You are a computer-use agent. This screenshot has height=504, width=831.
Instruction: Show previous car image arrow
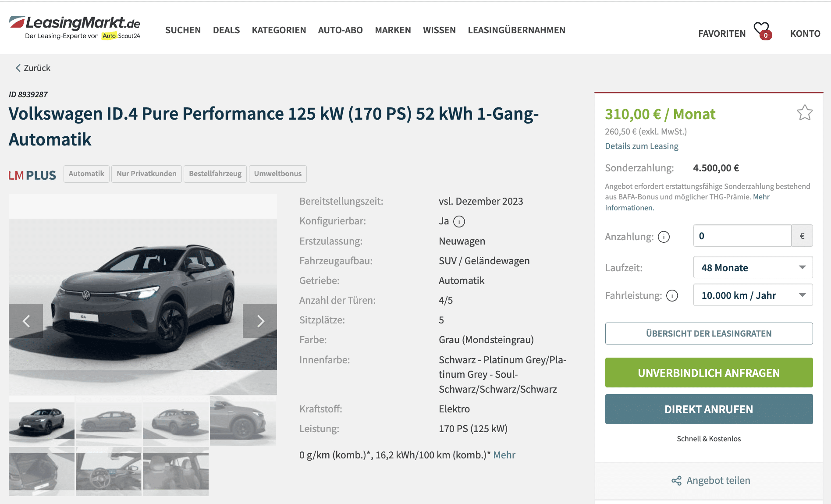(x=26, y=321)
